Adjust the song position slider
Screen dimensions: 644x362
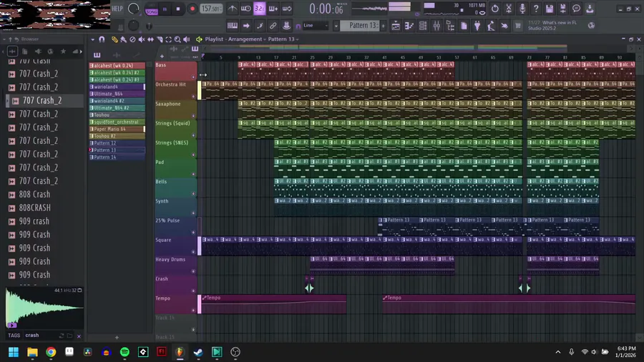coord(149,26)
